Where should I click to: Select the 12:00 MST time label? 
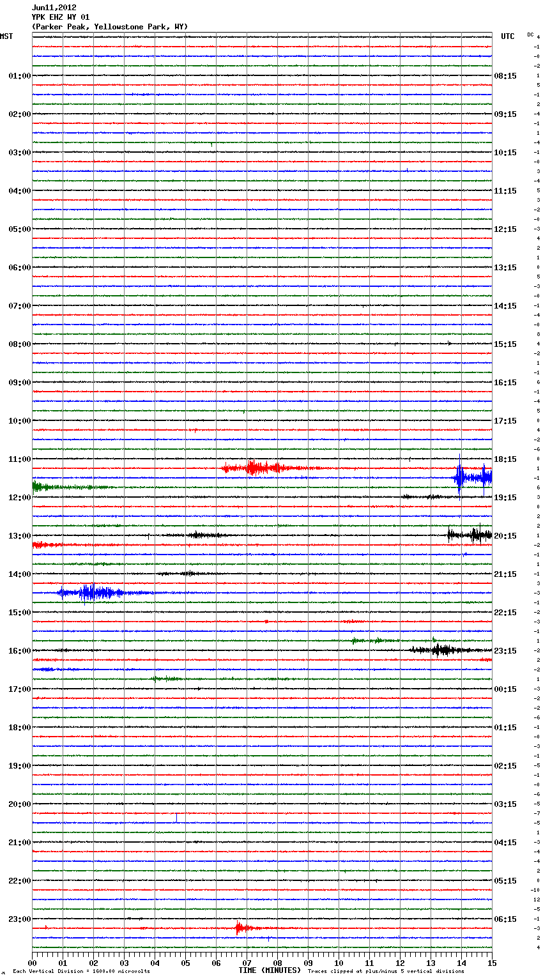point(19,498)
